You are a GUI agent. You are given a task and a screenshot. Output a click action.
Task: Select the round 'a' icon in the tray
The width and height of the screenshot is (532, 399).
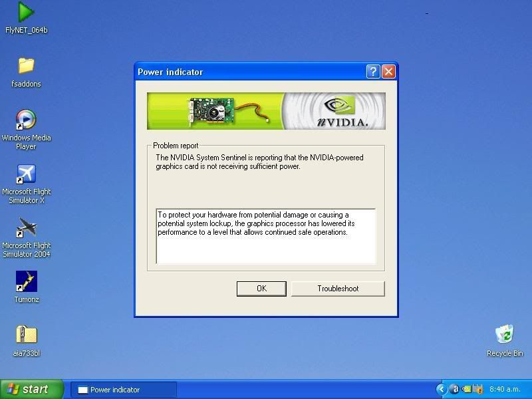tap(454, 388)
